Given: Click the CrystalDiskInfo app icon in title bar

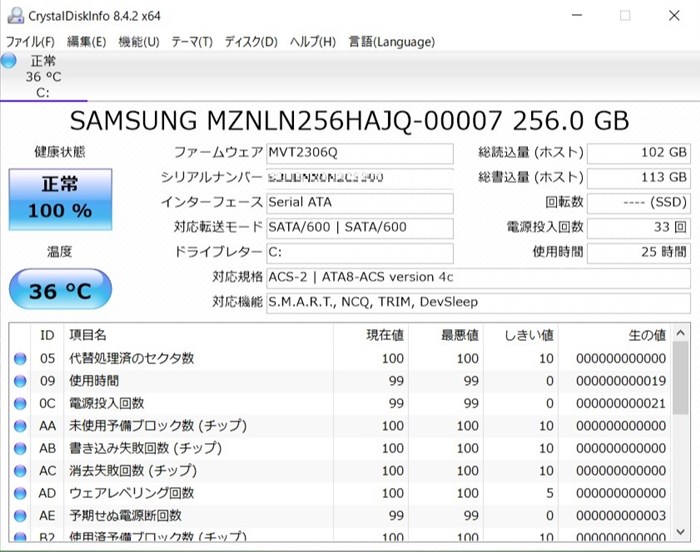Looking at the screenshot, I should tap(15, 16).
